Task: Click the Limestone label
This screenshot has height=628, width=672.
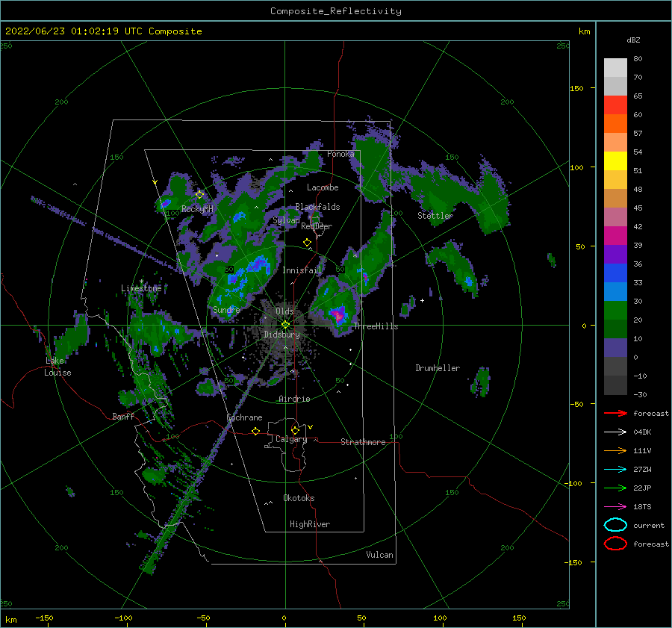Action: pos(141,288)
